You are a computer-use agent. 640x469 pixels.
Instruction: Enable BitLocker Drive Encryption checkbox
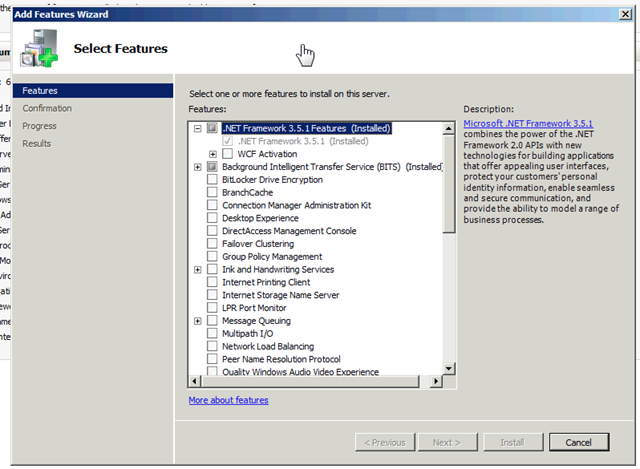tap(212, 180)
